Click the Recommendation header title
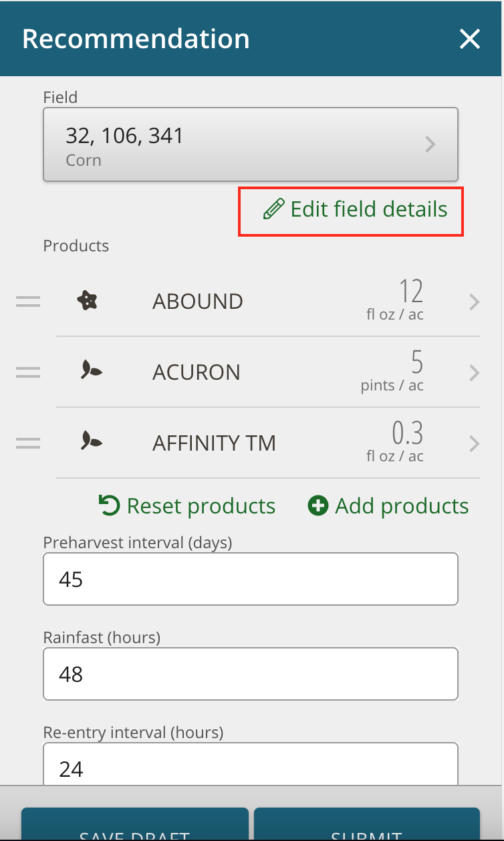The width and height of the screenshot is (504, 841). 136,39
